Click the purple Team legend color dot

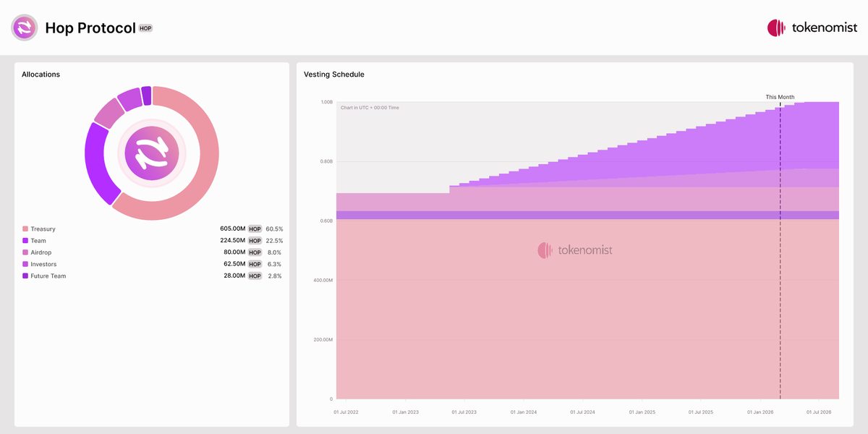tap(24, 240)
